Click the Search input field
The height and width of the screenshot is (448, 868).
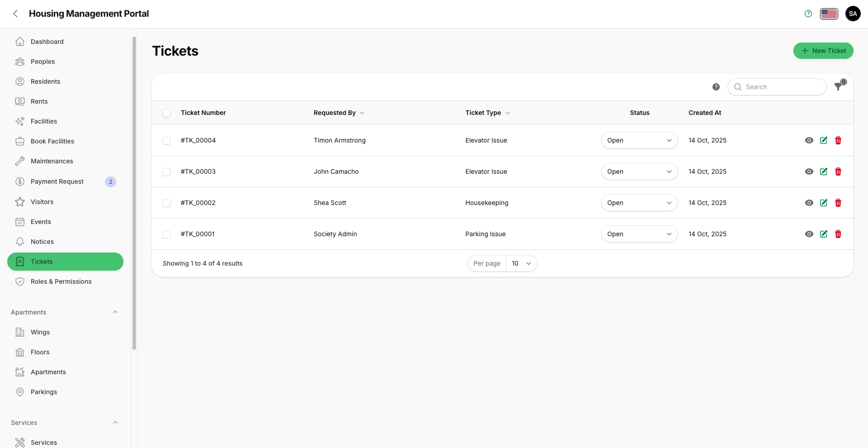point(782,87)
